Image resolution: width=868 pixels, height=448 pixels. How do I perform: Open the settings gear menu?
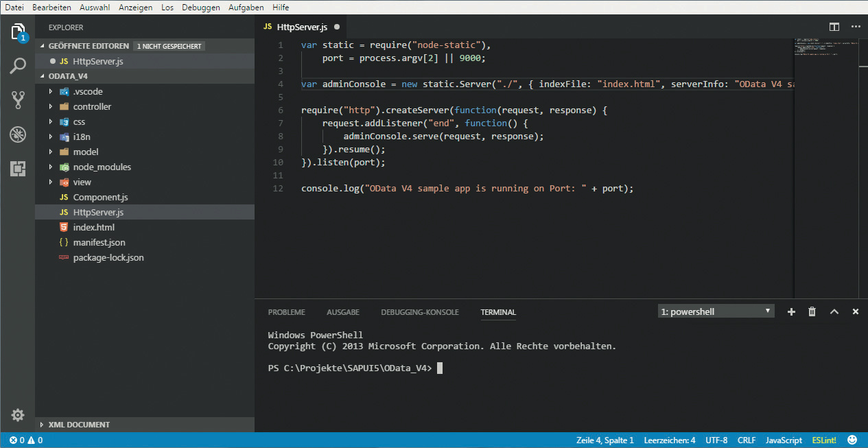(x=18, y=415)
